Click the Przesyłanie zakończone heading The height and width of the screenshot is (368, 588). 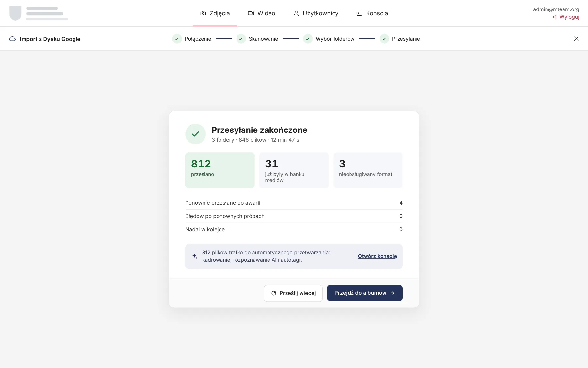coord(259,130)
